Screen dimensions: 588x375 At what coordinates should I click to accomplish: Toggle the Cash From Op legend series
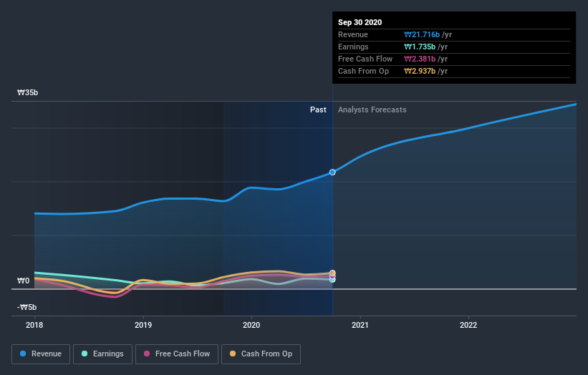pos(261,354)
